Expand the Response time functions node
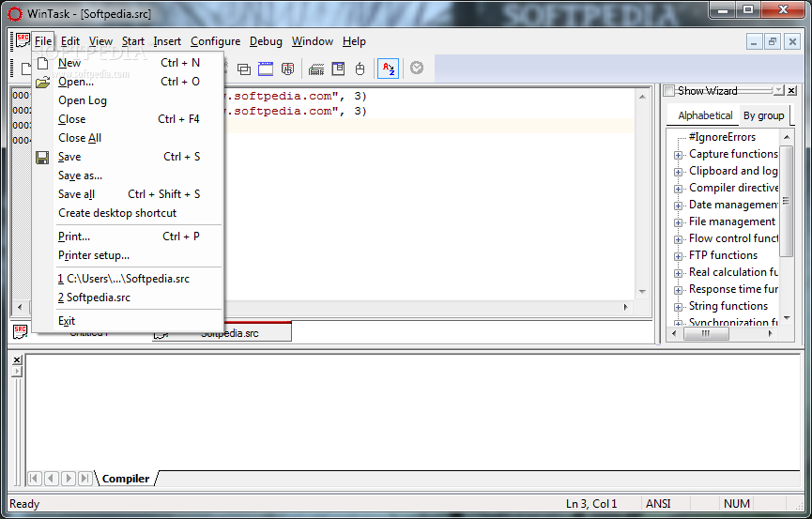This screenshot has height=519, width=812. [x=678, y=290]
